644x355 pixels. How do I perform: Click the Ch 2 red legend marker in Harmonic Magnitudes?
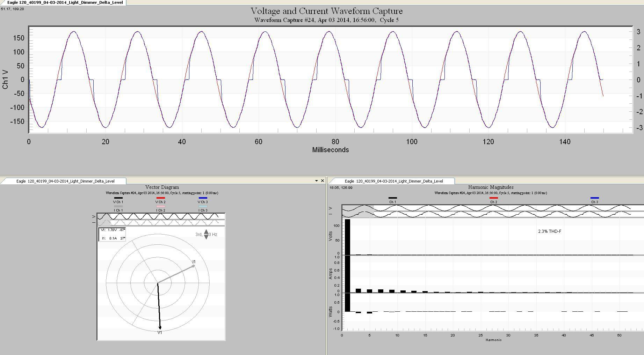tap(494, 197)
